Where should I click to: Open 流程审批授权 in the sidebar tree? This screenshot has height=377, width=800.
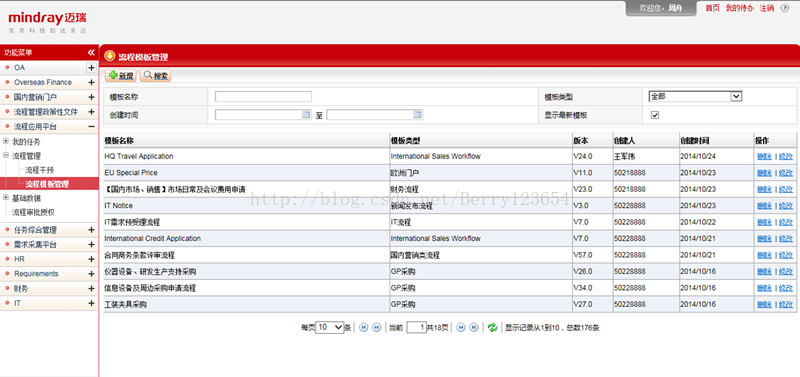tap(33, 212)
